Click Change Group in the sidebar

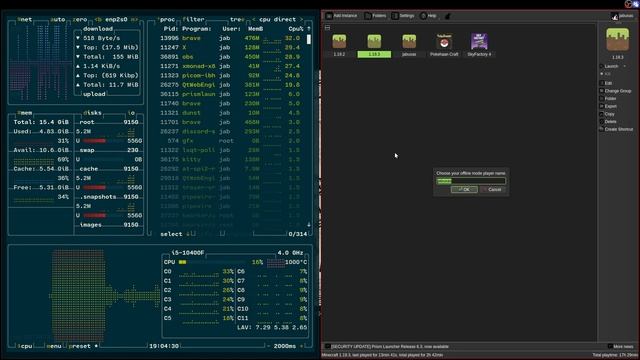(x=616, y=91)
